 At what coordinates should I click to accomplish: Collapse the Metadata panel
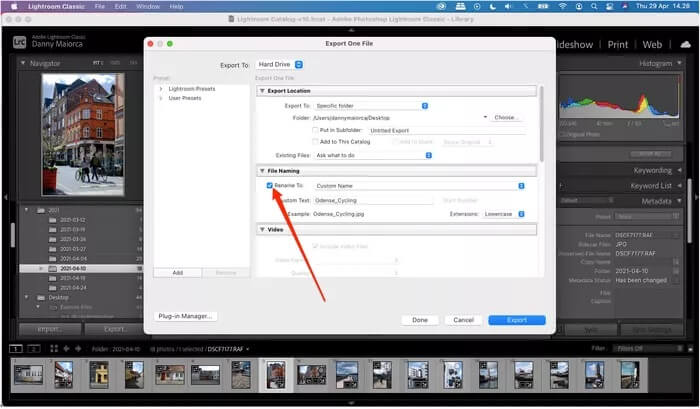tap(679, 201)
